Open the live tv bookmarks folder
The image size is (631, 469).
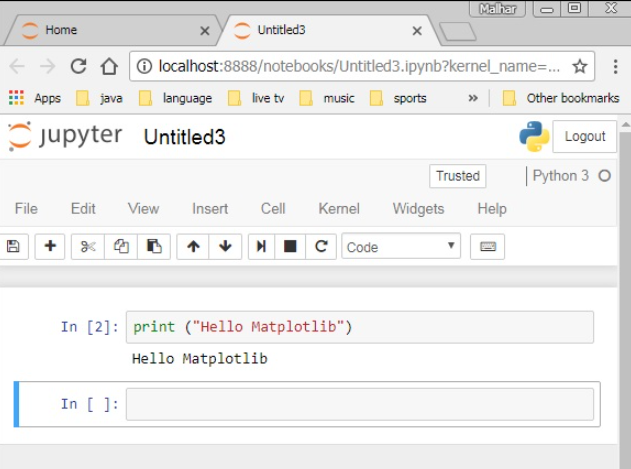click(x=256, y=98)
